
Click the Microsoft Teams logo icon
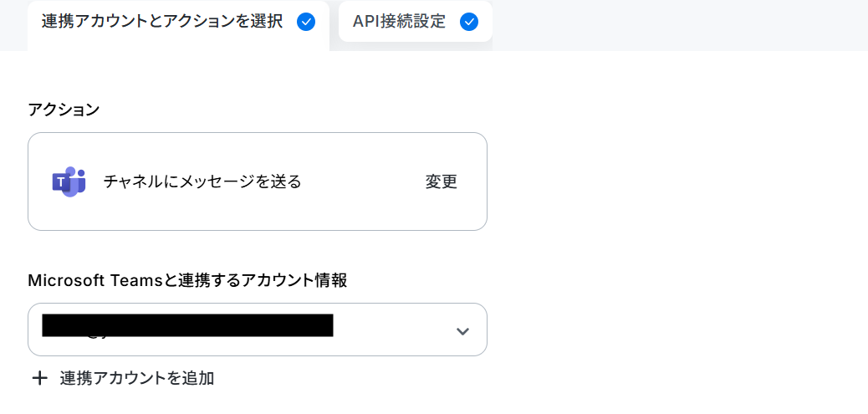(69, 181)
